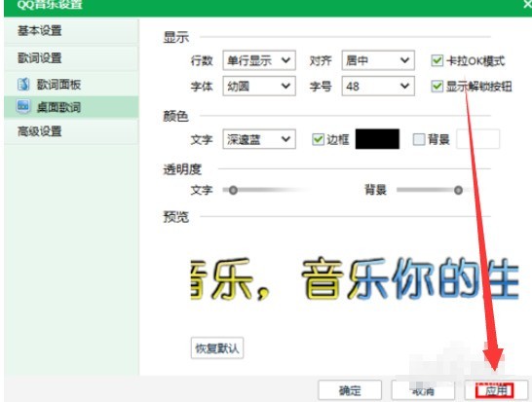Open 基本设置 in the sidebar
The image size is (532, 402).
[39, 31]
